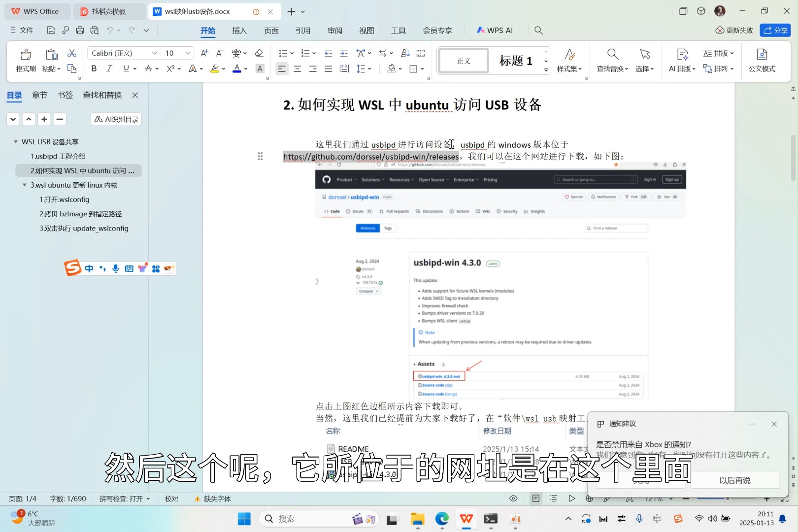The height and width of the screenshot is (532, 798).
Task: Toggle Bold formatting
Action: tap(94, 68)
